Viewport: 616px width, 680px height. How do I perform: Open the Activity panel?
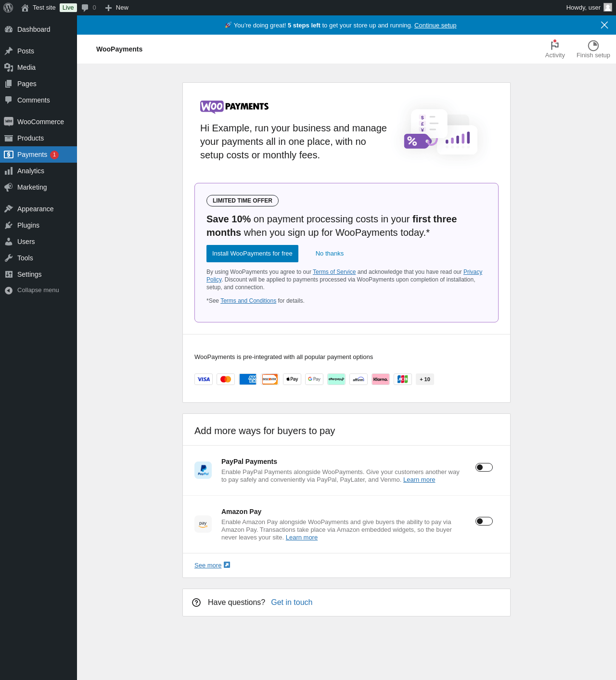tap(555, 49)
